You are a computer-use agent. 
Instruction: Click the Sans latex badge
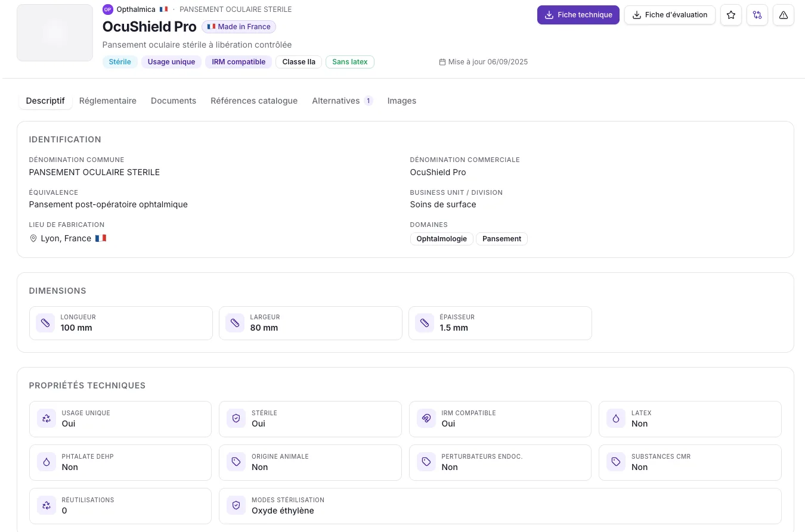coord(350,62)
